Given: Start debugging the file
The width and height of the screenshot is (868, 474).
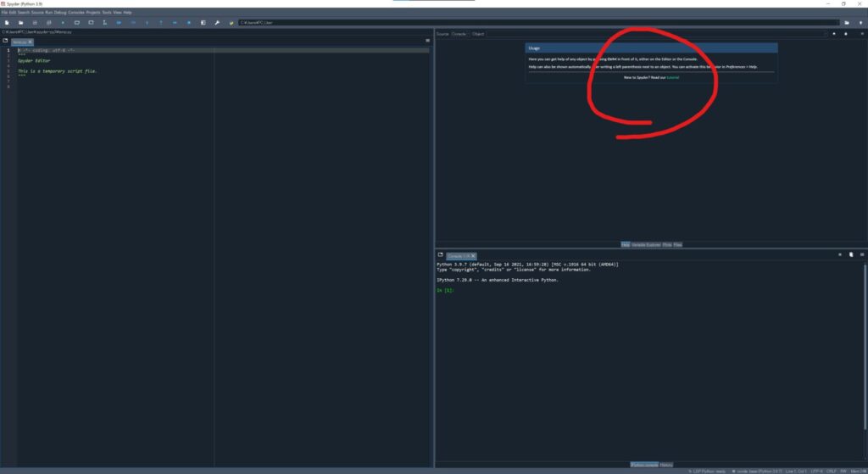Looking at the screenshot, I should click(x=119, y=23).
